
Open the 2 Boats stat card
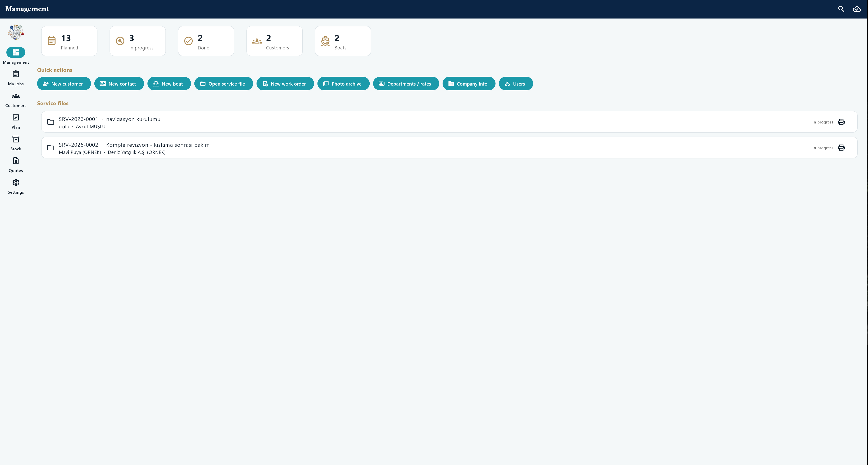[343, 41]
